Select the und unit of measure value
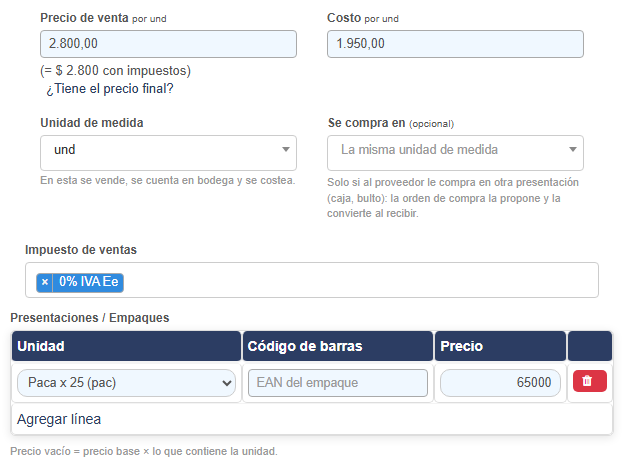The image size is (624, 470). pos(64,150)
